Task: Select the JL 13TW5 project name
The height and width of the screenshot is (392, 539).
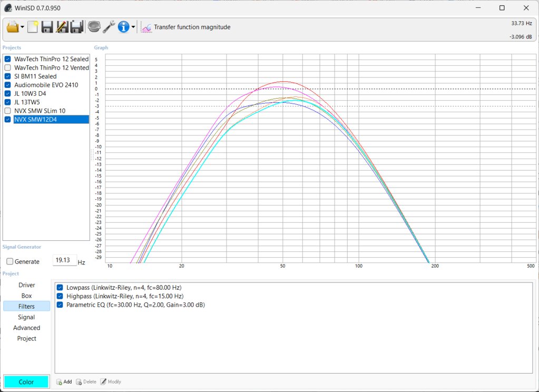Action: (27, 102)
